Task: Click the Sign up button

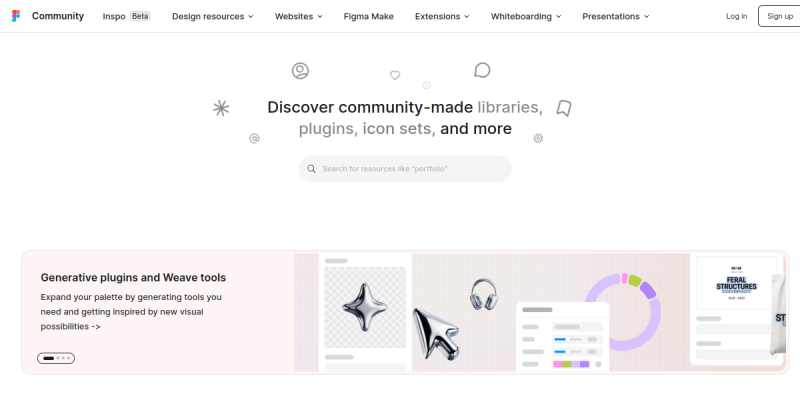Action: 780,16
